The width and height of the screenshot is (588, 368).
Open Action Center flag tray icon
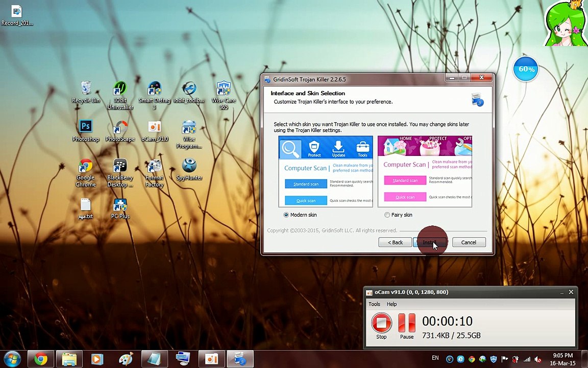pos(505,359)
